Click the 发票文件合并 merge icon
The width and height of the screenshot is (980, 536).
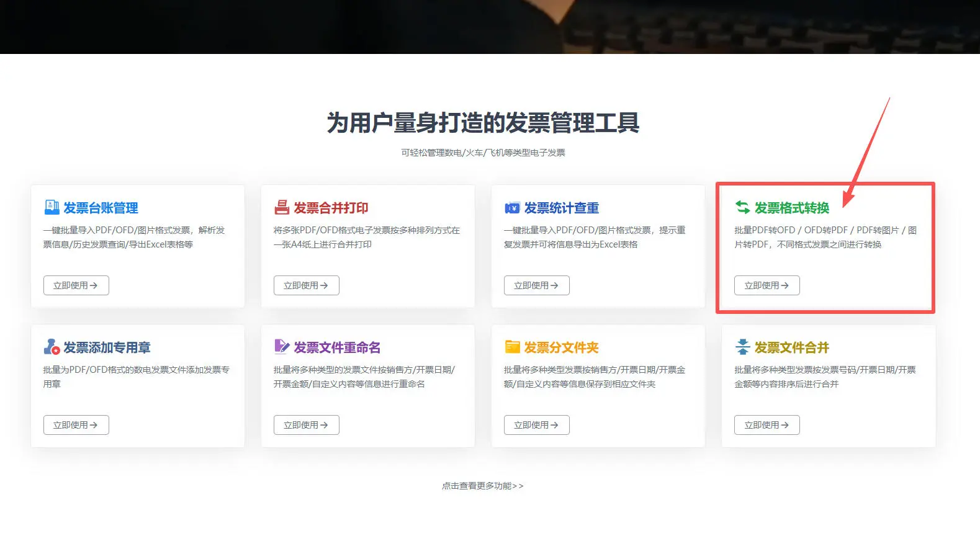click(x=742, y=347)
